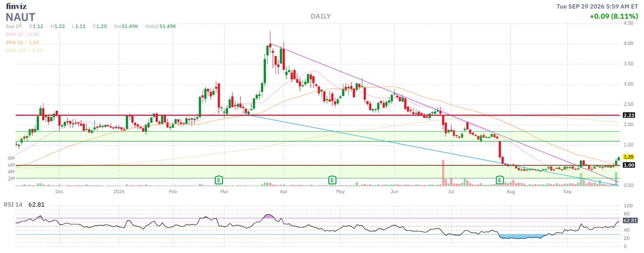This screenshot has width=644, height=253.
Task: Click the tall late-June volume spike bar
Action: (443, 173)
